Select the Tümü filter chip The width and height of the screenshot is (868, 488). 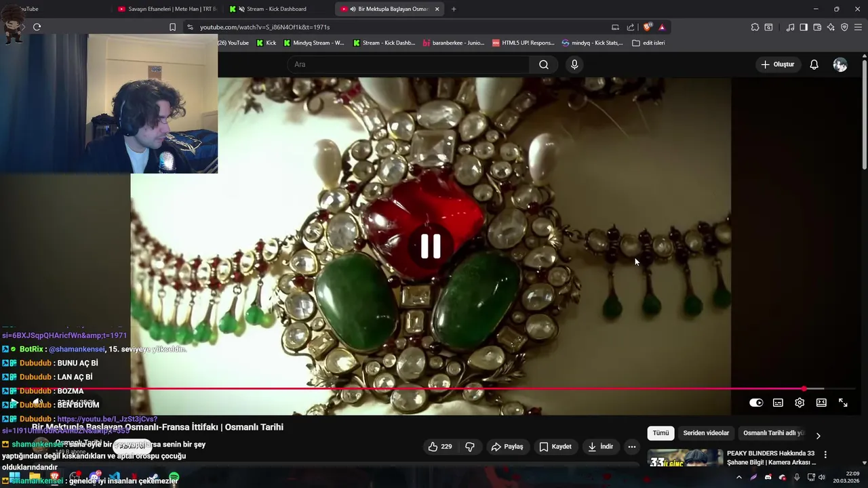tap(660, 433)
